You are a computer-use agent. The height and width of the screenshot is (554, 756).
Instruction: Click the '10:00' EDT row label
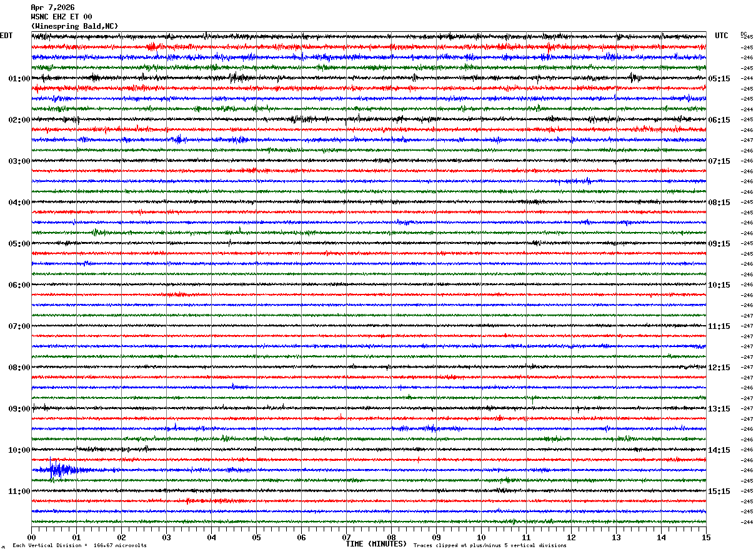[19, 450]
